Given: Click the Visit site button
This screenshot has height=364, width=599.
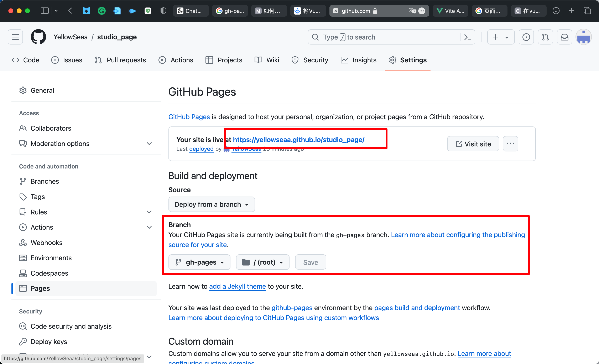Looking at the screenshot, I should point(473,144).
